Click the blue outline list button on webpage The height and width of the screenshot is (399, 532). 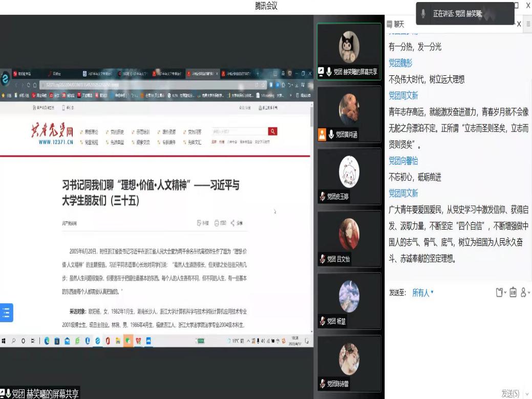[7, 312]
